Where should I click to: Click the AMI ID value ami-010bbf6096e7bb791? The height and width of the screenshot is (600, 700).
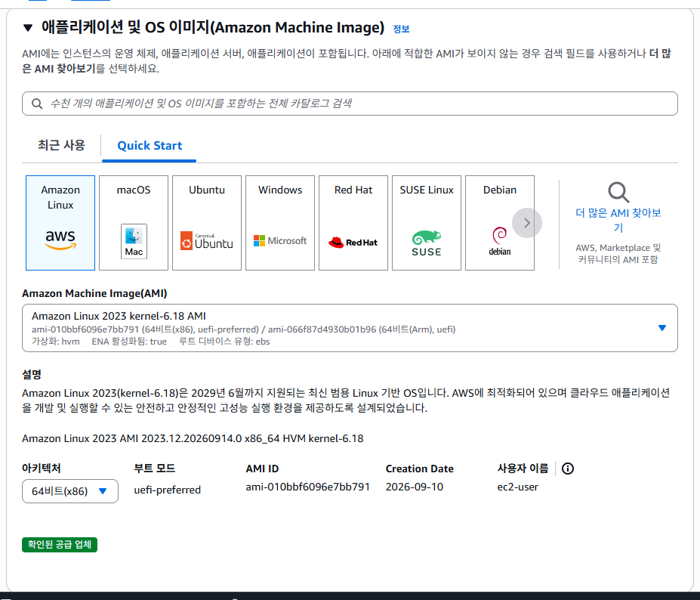(x=307, y=487)
